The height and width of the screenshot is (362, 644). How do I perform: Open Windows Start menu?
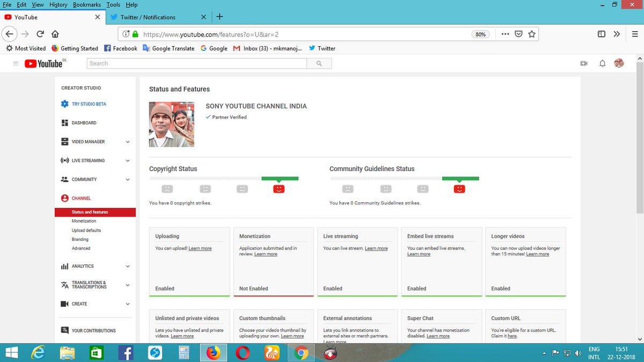click(x=11, y=353)
